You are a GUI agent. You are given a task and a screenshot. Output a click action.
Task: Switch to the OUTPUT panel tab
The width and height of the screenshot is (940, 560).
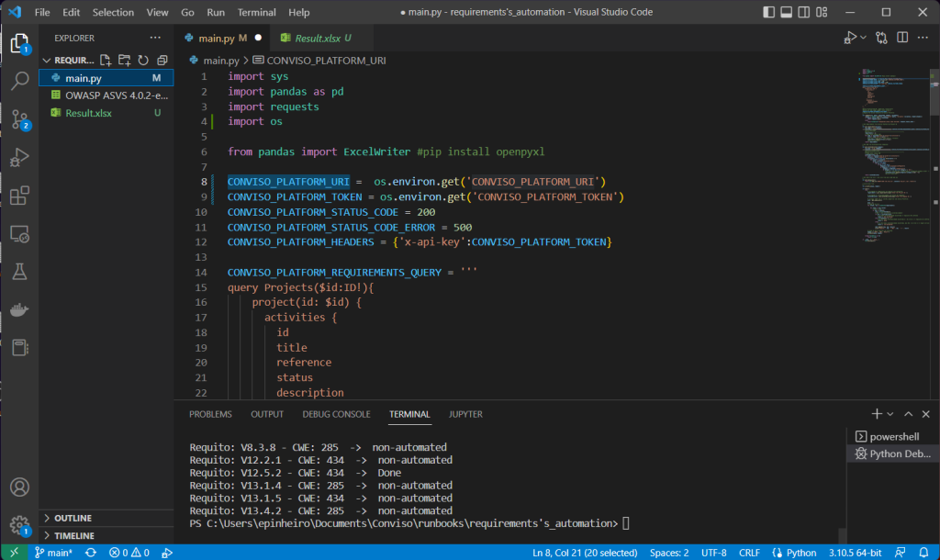pos(267,414)
